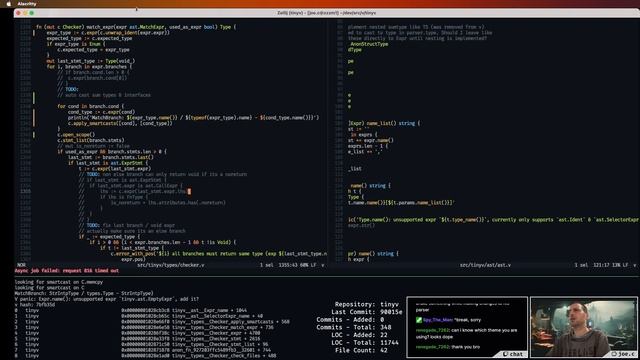Click the 'fn (mut c Checker) match_expr' line

click(136, 27)
